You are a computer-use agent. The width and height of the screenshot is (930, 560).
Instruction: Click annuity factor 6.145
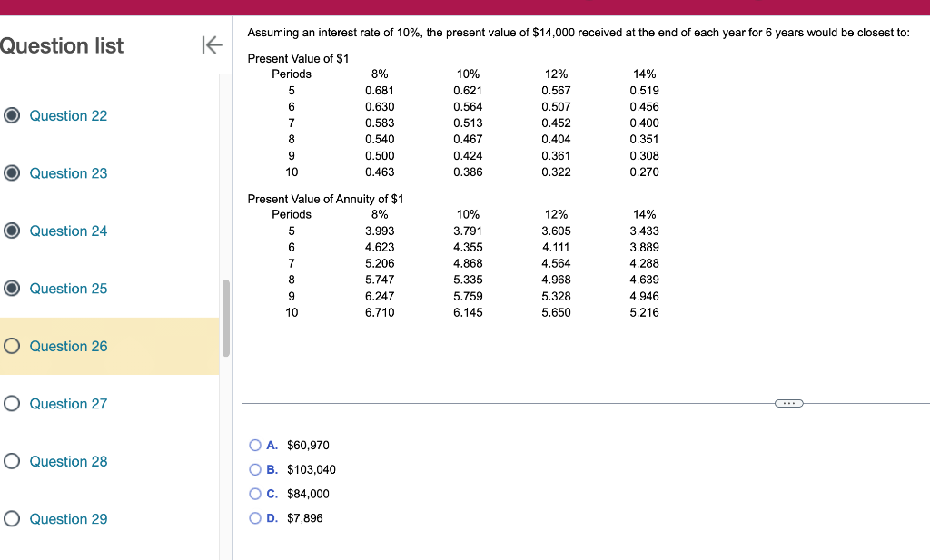tap(468, 312)
